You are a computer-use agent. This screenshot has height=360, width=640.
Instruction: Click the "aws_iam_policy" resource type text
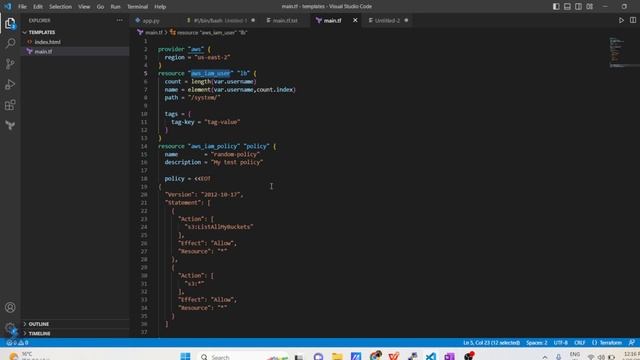[x=214, y=146]
